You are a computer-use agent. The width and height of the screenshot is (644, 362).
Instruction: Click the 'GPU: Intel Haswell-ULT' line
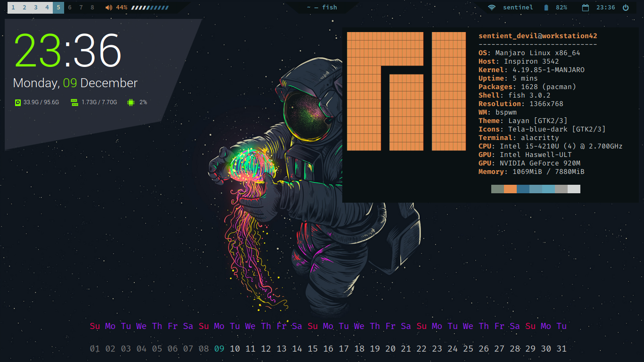pos(525,155)
